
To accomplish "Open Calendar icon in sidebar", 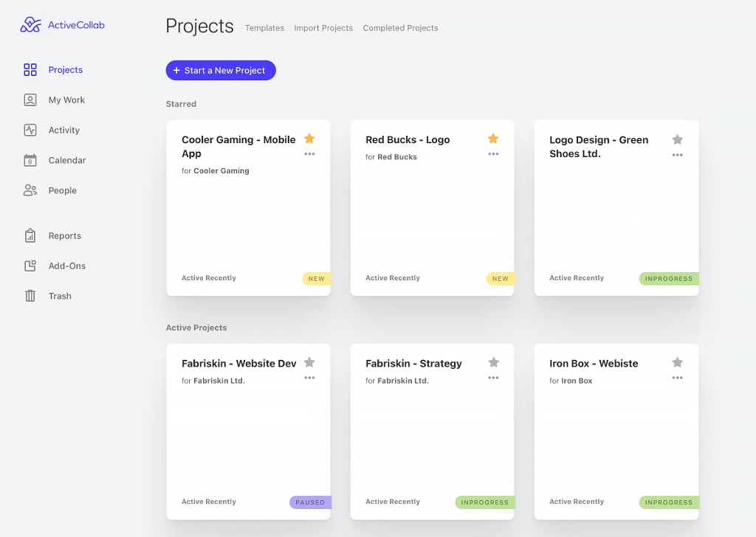I will tap(30, 160).
